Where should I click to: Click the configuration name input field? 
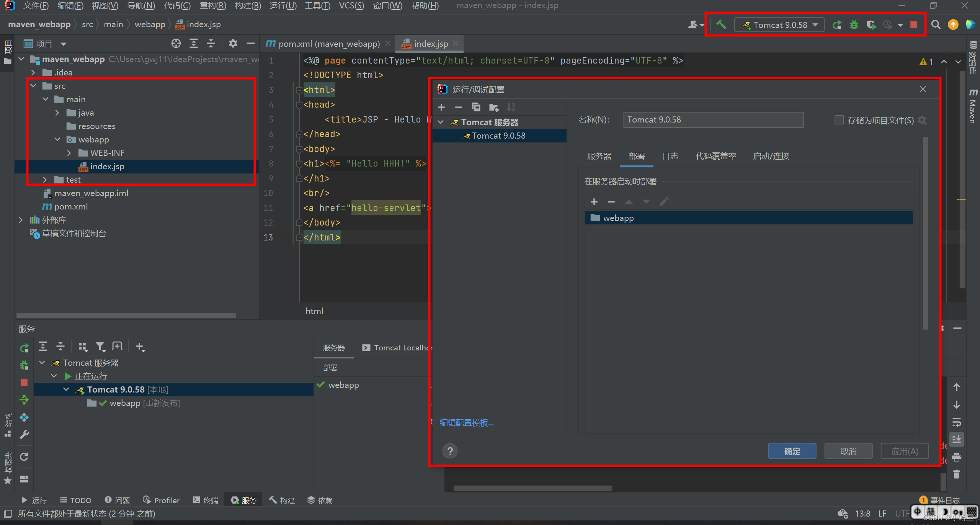[713, 120]
